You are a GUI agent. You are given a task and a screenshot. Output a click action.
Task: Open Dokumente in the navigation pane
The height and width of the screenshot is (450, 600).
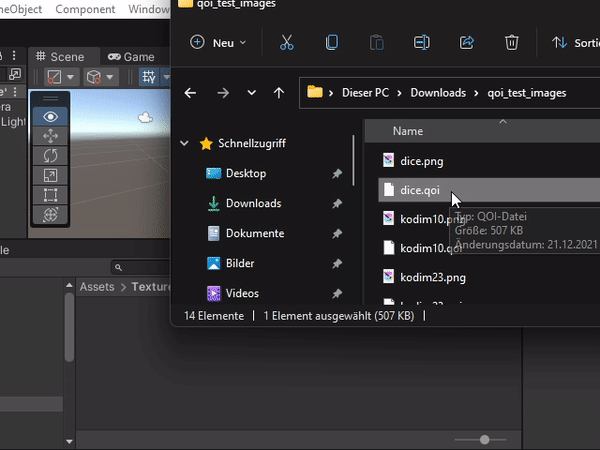[255, 233]
